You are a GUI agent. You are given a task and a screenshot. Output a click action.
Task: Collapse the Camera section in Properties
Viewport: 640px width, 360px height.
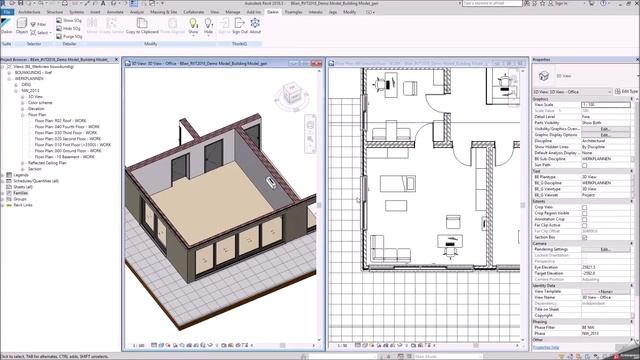tap(631, 243)
